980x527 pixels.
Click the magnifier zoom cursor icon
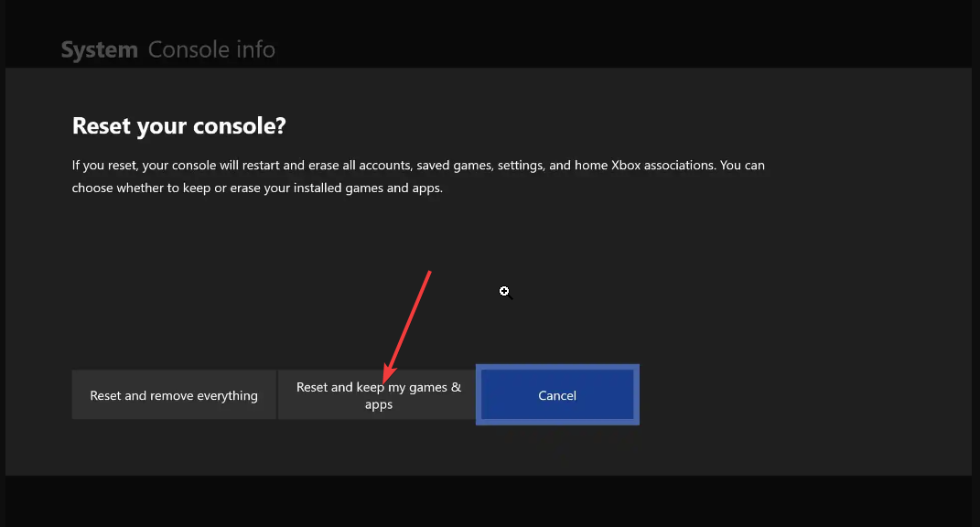tap(504, 291)
